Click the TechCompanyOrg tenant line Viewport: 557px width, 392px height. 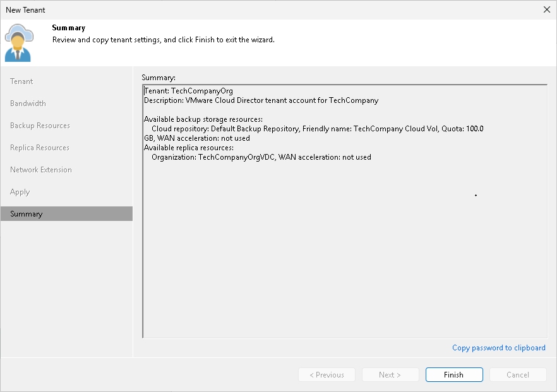184,90
